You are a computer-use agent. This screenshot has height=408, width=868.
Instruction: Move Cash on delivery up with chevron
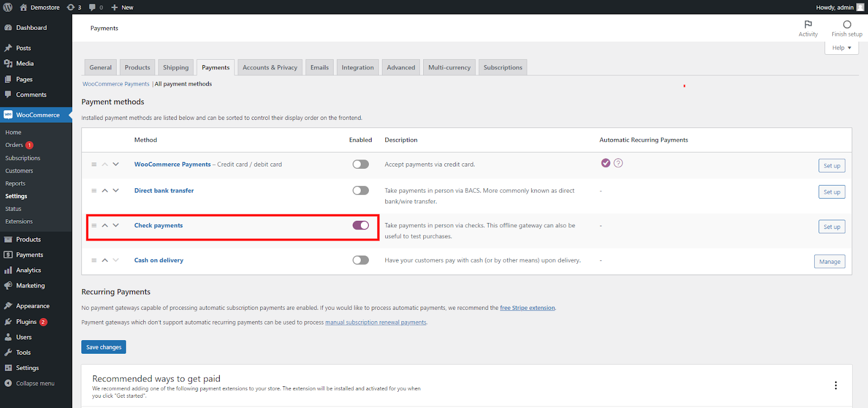(105, 260)
